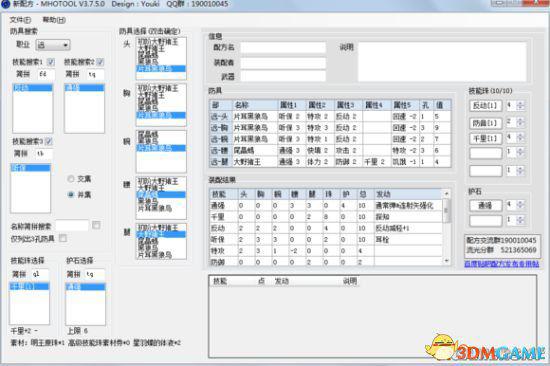Click the 装配结果 scrollbar down arrow
Image resolution: width=550 pixels, height=366 pixels.
point(447,261)
